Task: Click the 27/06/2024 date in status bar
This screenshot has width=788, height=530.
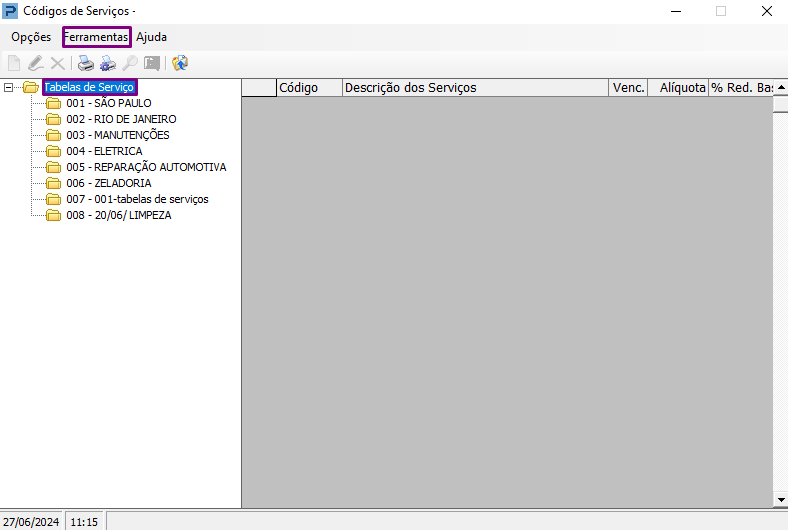Action: pyautogui.click(x=31, y=522)
